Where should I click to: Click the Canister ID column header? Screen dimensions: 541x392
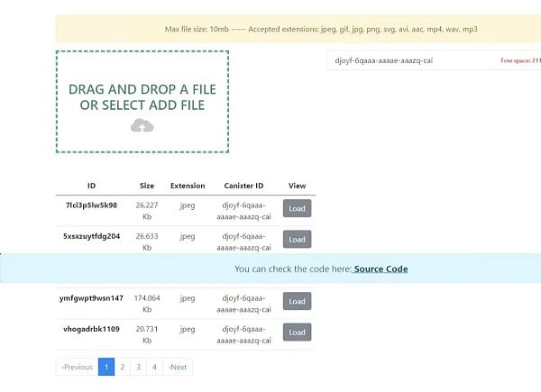click(243, 186)
